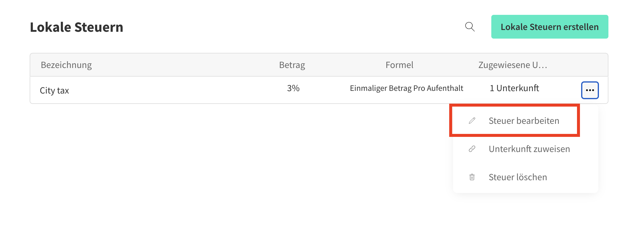Click the 'Lokale Steuern' page heading

coord(76,27)
